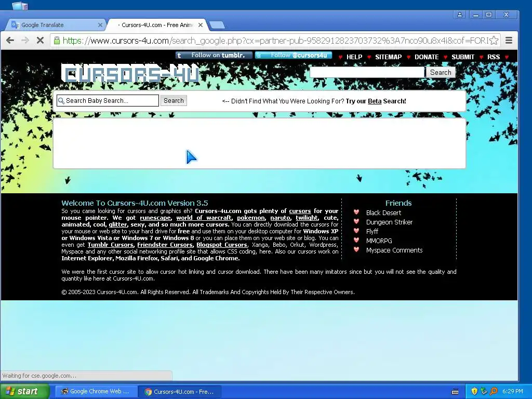Click the keyboard icon in the taskbar
Viewport: 532px width, 399px height.
tap(455, 392)
